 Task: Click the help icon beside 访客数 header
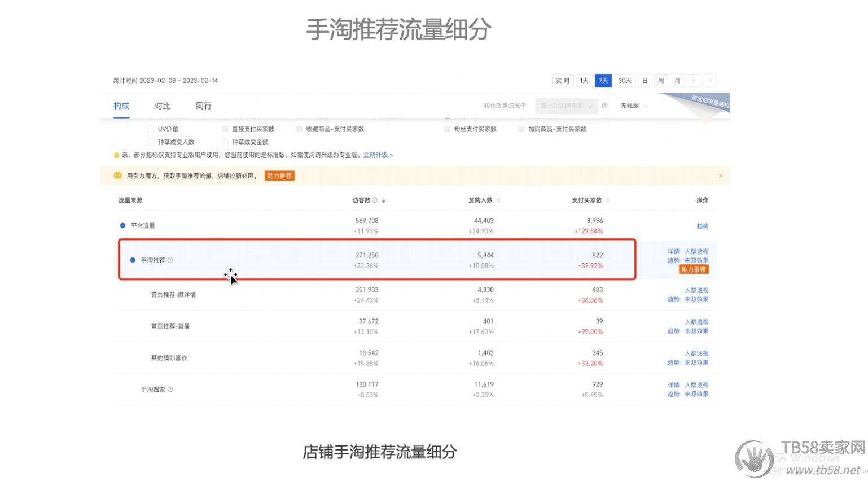point(375,200)
